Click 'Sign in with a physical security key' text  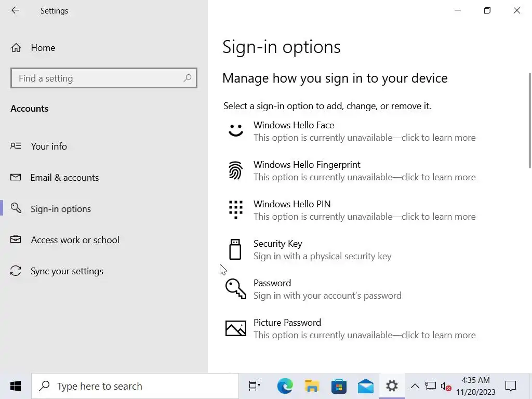click(322, 256)
